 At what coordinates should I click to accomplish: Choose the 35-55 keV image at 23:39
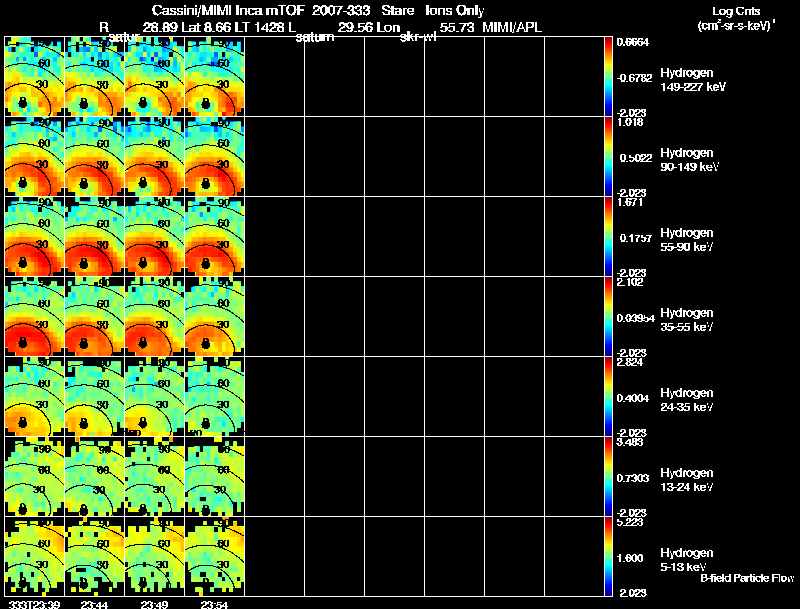(x=35, y=317)
